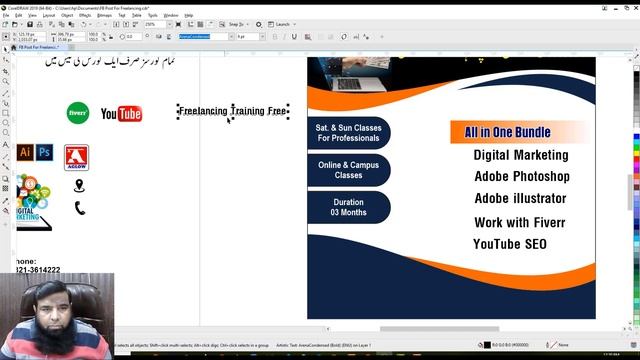
Task: Expand the Snap To dropdown
Action: [248, 24]
